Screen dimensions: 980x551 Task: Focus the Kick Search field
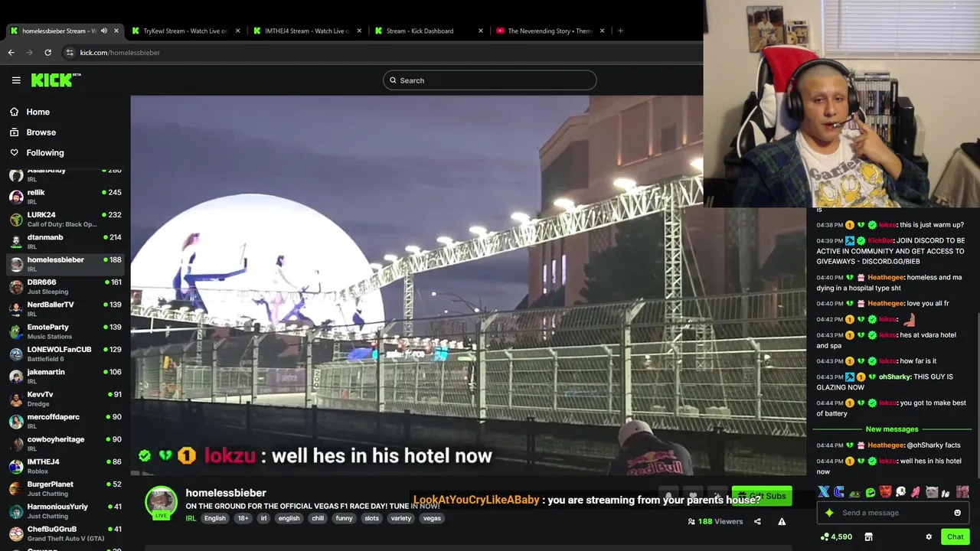pos(489,80)
